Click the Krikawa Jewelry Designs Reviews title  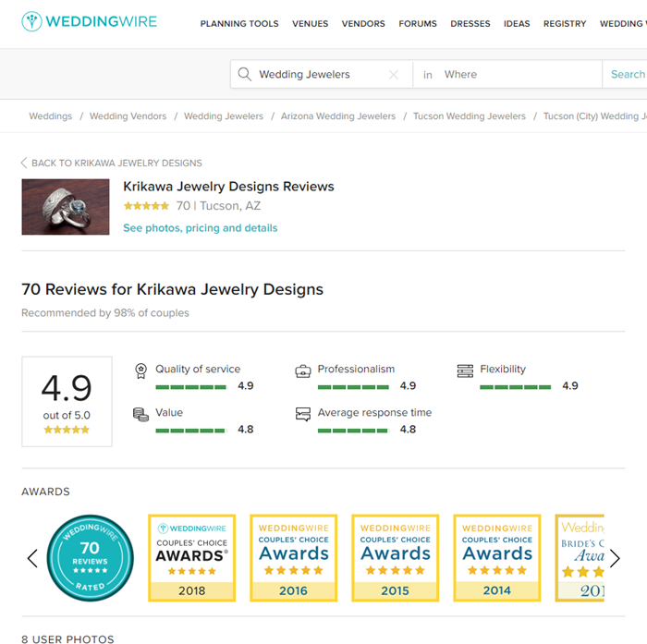tap(228, 187)
